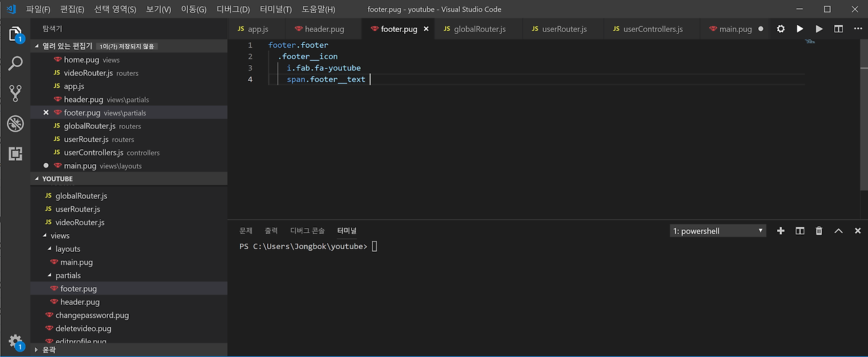Click the unsaved dot on the main.pug tab

(x=760, y=29)
